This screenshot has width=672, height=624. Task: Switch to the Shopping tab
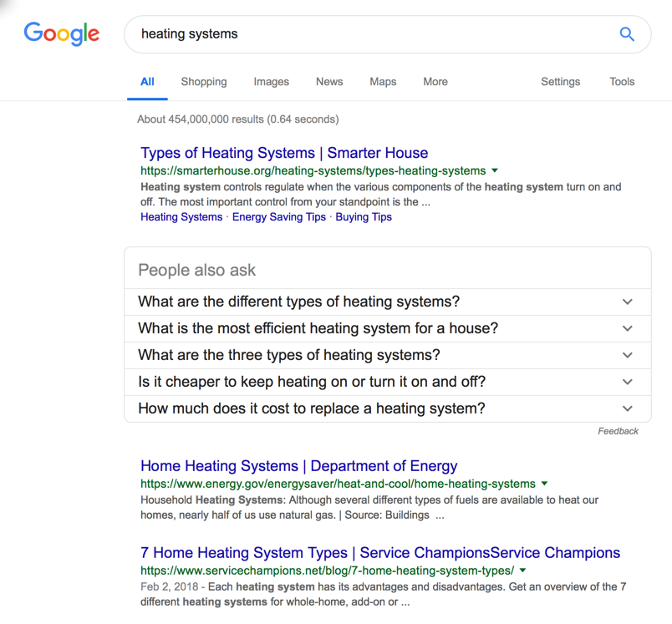[204, 82]
